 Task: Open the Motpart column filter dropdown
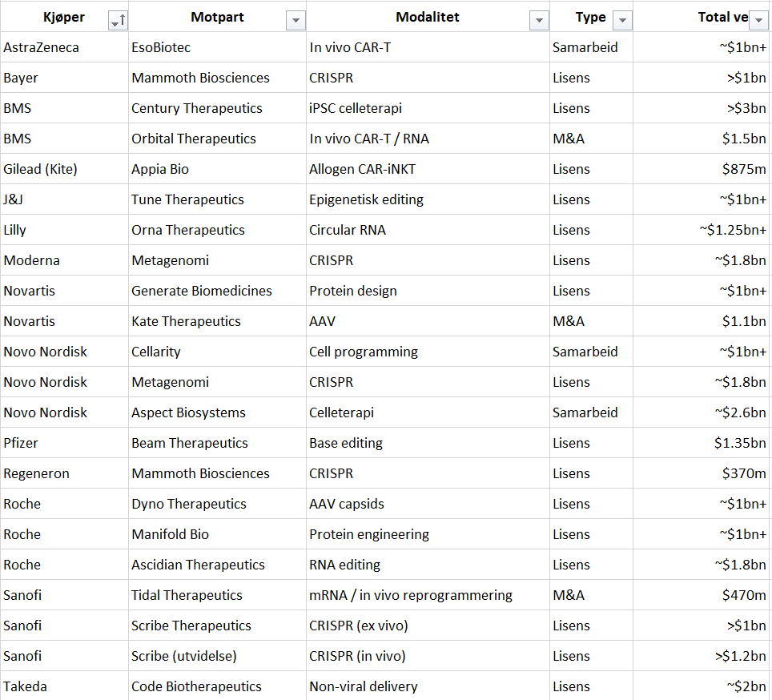point(296,21)
